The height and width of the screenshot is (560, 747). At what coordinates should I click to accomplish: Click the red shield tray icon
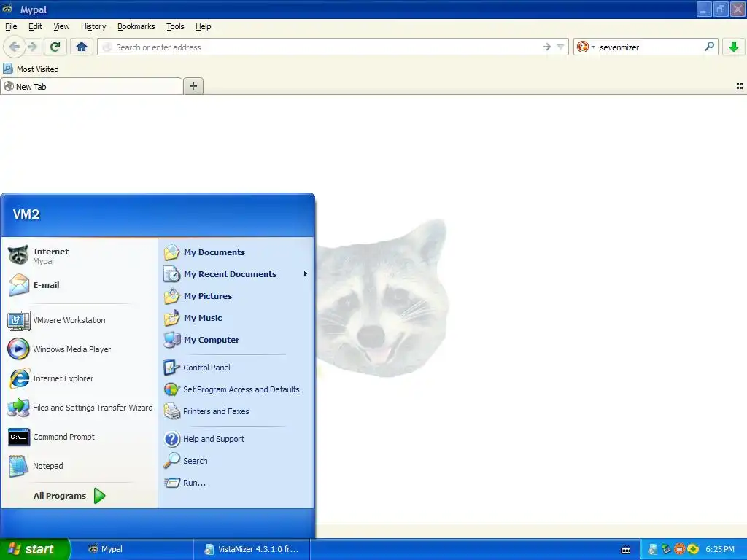pos(679,549)
